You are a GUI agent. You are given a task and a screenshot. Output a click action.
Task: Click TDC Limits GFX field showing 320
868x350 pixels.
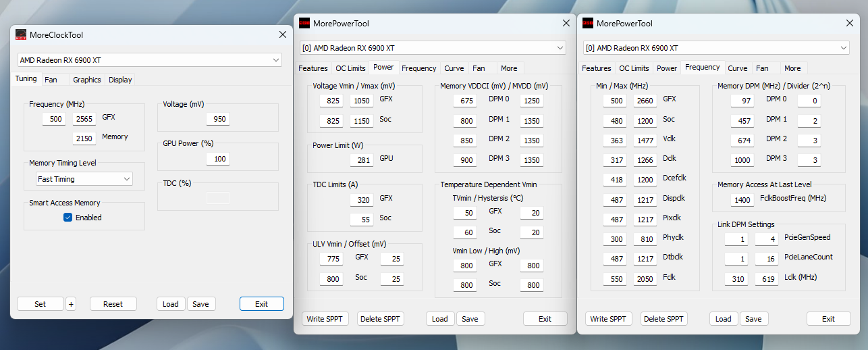pos(362,200)
